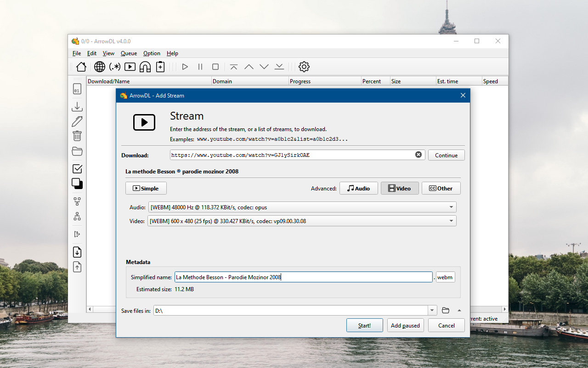Select the Pause downloads toolbar icon
588x368 pixels.
200,67
